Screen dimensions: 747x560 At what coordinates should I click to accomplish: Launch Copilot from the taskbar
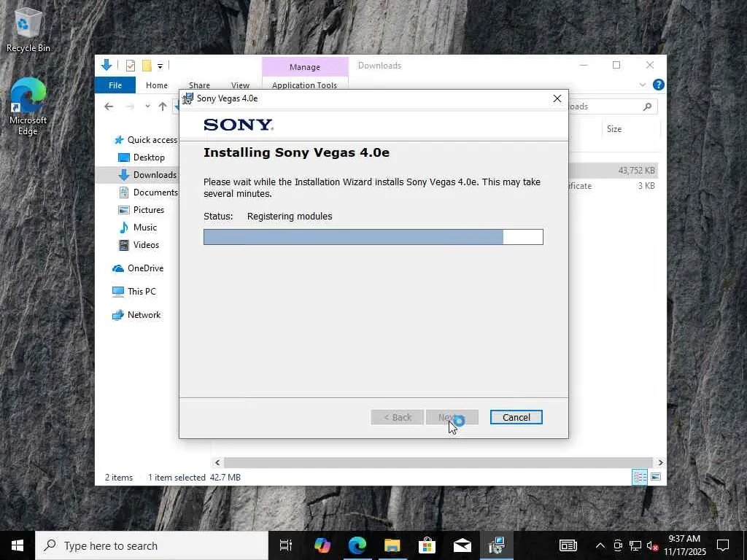(322, 545)
